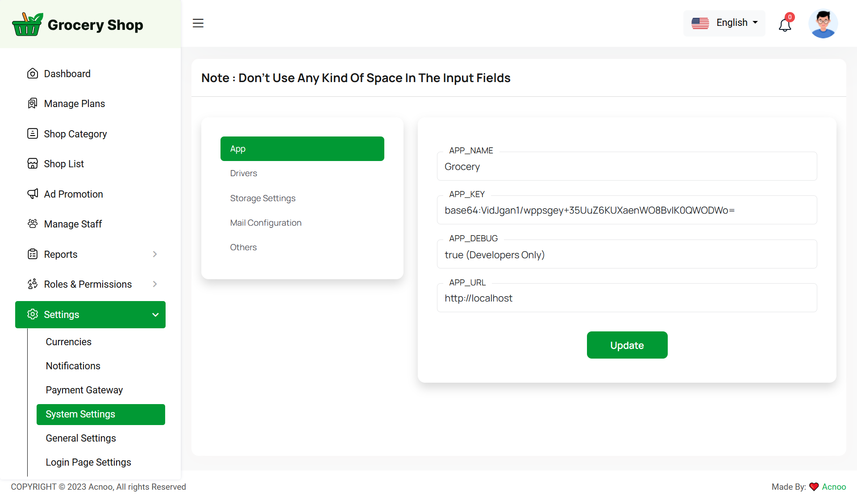Select the Storage Settings tab

tap(262, 198)
